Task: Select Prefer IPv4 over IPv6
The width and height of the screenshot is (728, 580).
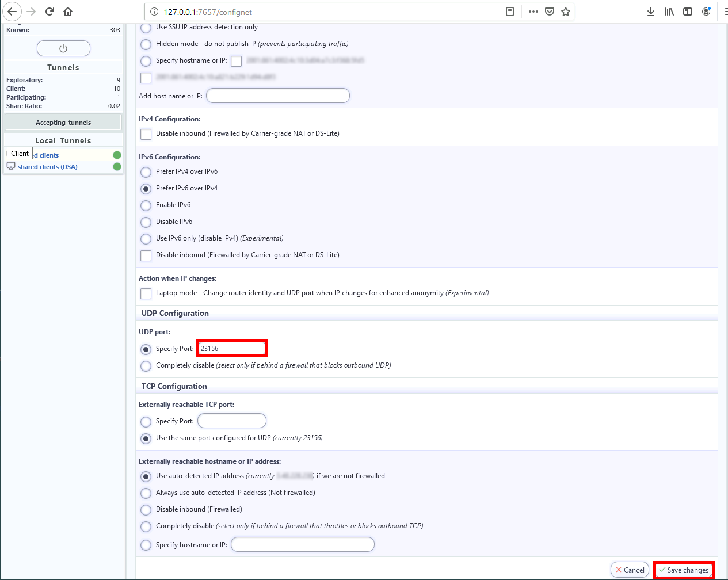Action: pyautogui.click(x=146, y=172)
